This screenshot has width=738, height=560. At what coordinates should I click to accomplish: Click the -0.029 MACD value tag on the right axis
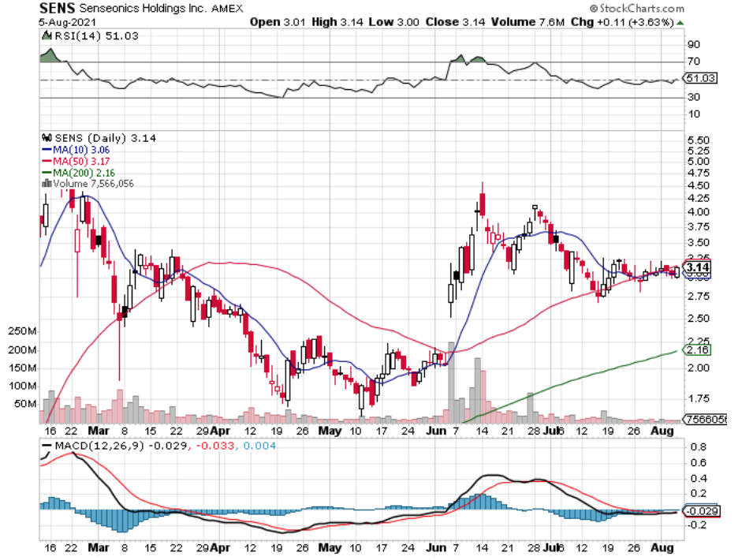pos(702,511)
